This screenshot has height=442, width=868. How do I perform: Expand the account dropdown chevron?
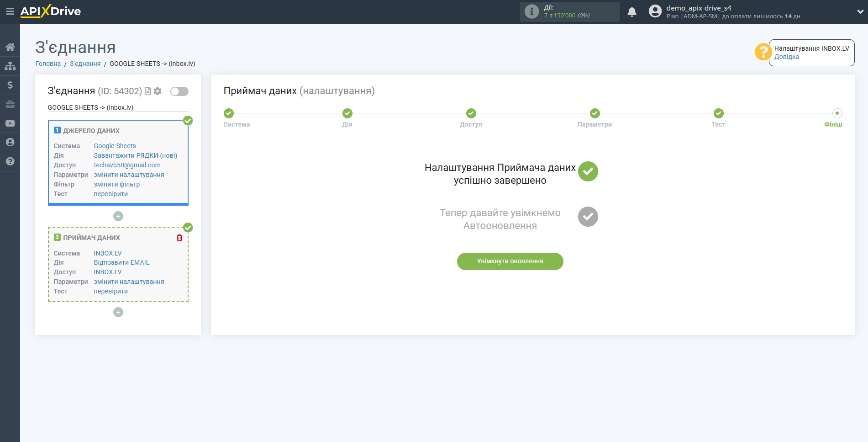coord(860,12)
